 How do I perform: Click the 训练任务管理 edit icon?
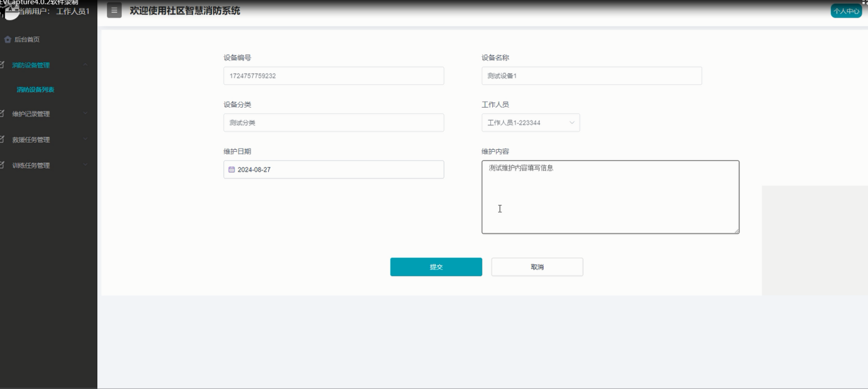click(3, 165)
